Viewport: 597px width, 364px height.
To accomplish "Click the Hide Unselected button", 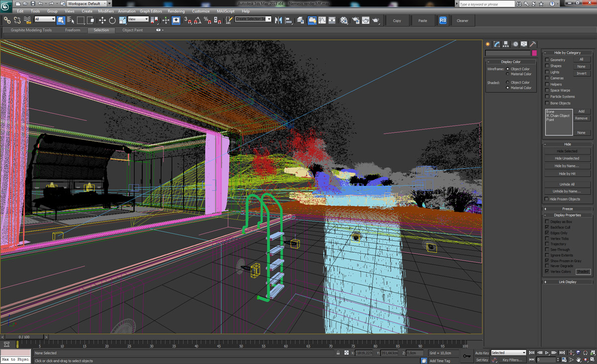I will (567, 158).
